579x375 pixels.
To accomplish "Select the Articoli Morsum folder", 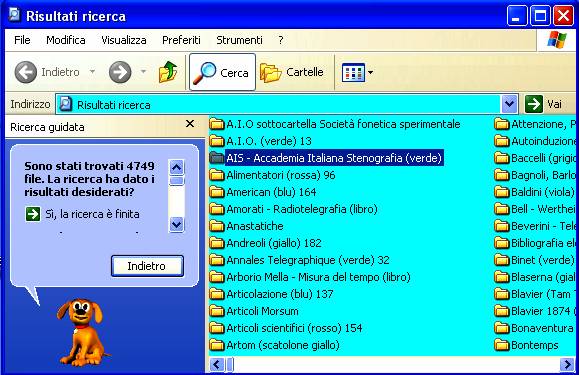I will coord(254,311).
